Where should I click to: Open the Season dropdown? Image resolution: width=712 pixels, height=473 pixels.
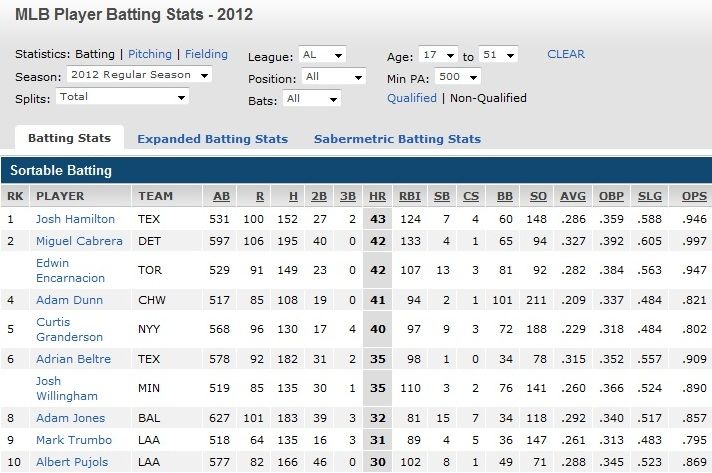[x=139, y=75]
